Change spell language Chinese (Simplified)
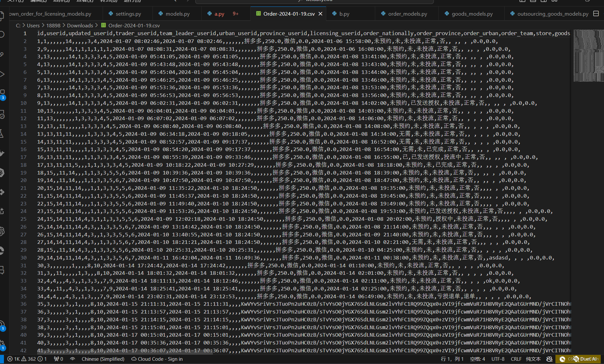604x364 pixels. (x=103, y=359)
